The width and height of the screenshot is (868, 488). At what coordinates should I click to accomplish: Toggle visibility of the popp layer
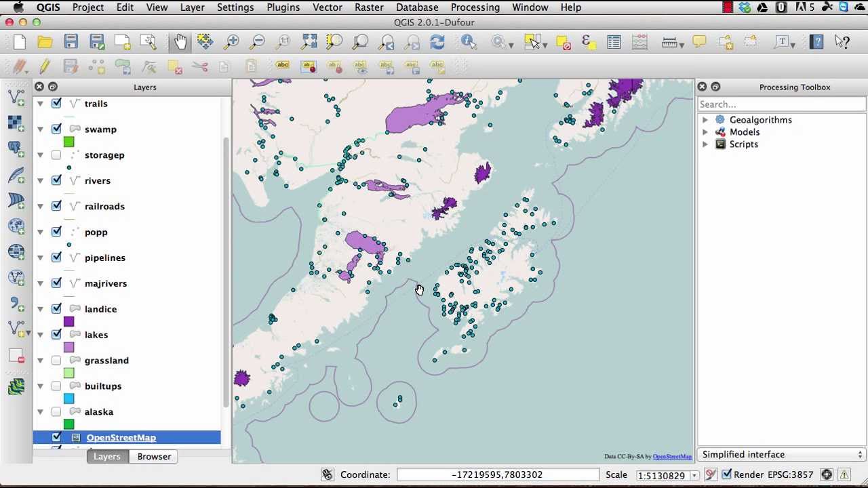[x=56, y=232]
